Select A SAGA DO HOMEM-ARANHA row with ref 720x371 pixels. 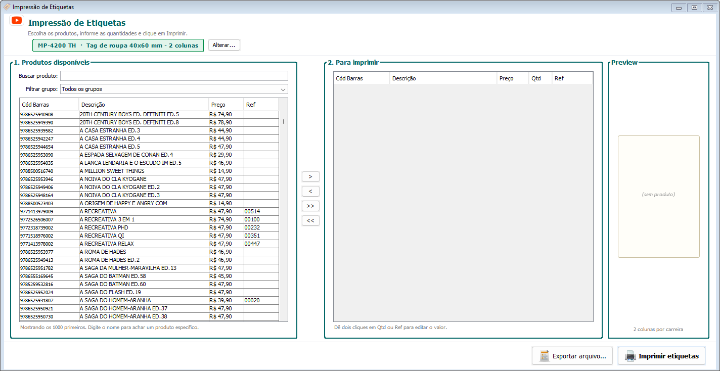149,300
